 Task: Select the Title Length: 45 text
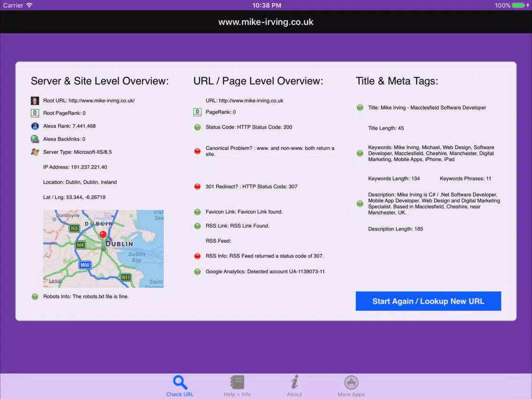tap(386, 128)
